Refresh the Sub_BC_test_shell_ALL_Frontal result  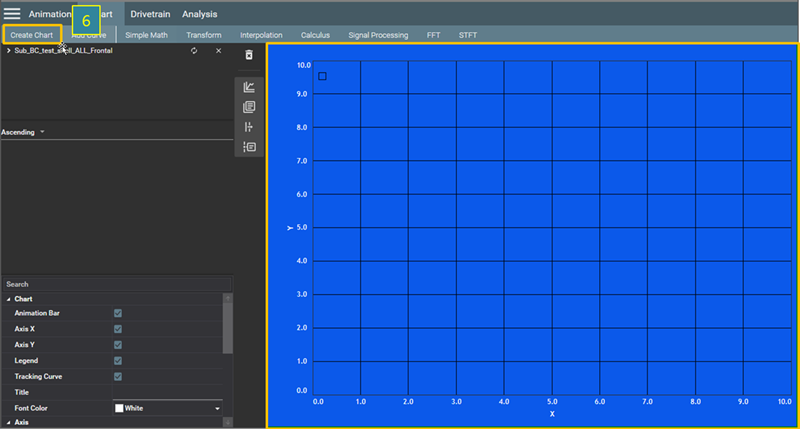pos(194,51)
